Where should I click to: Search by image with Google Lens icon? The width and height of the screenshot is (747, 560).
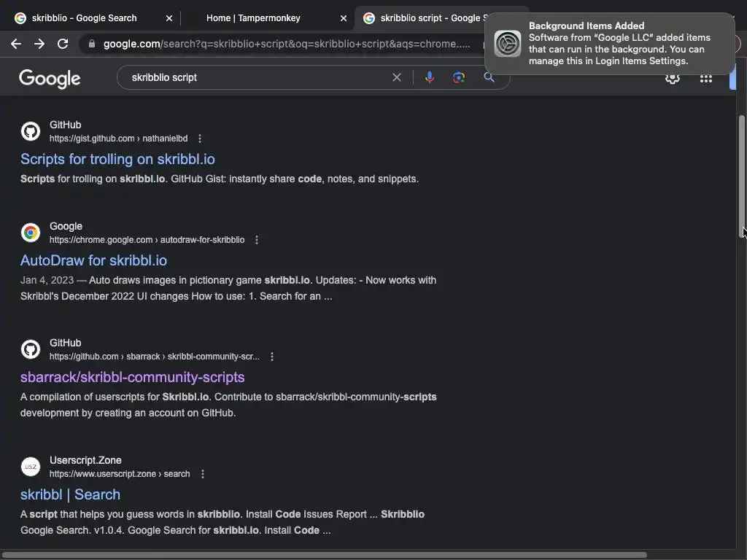pos(459,77)
